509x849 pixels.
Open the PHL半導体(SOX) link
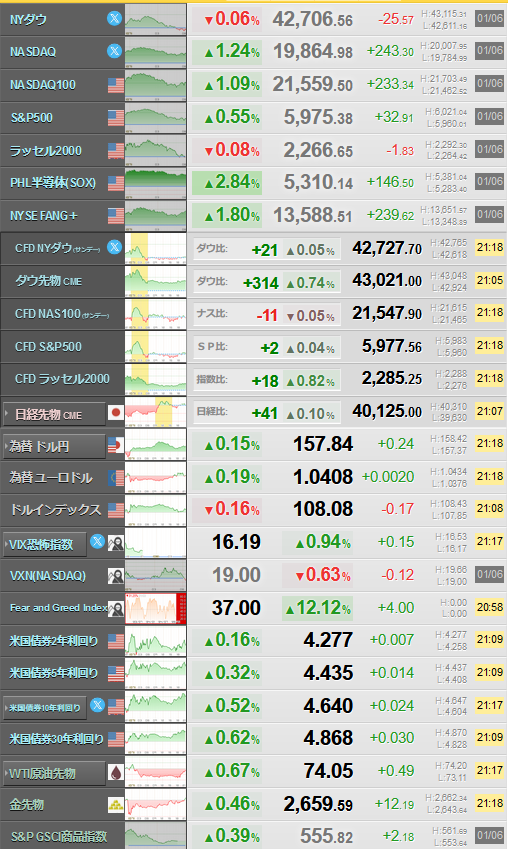tap(53, 183)
